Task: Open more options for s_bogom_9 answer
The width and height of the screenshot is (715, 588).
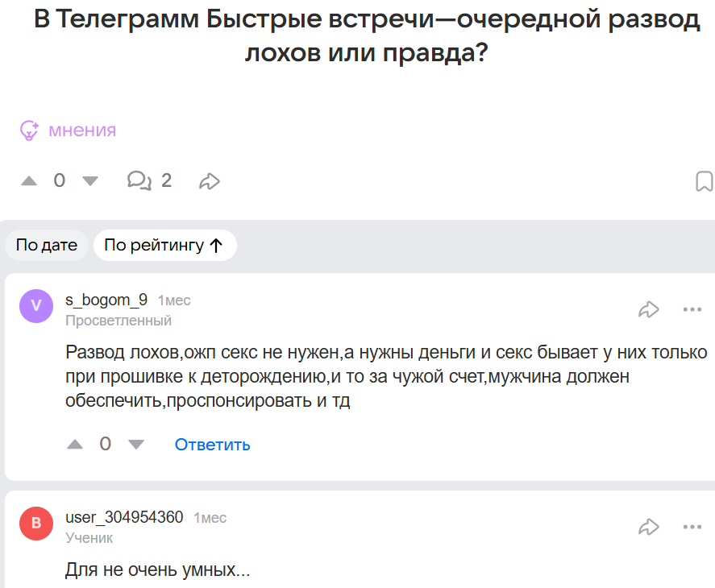Action: pos(692,308)
